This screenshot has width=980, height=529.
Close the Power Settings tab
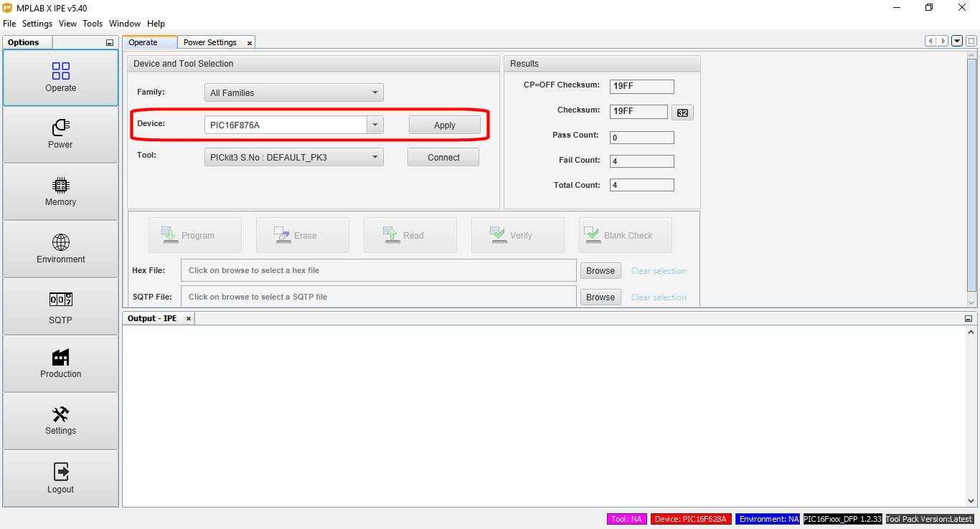coord(250,43)
